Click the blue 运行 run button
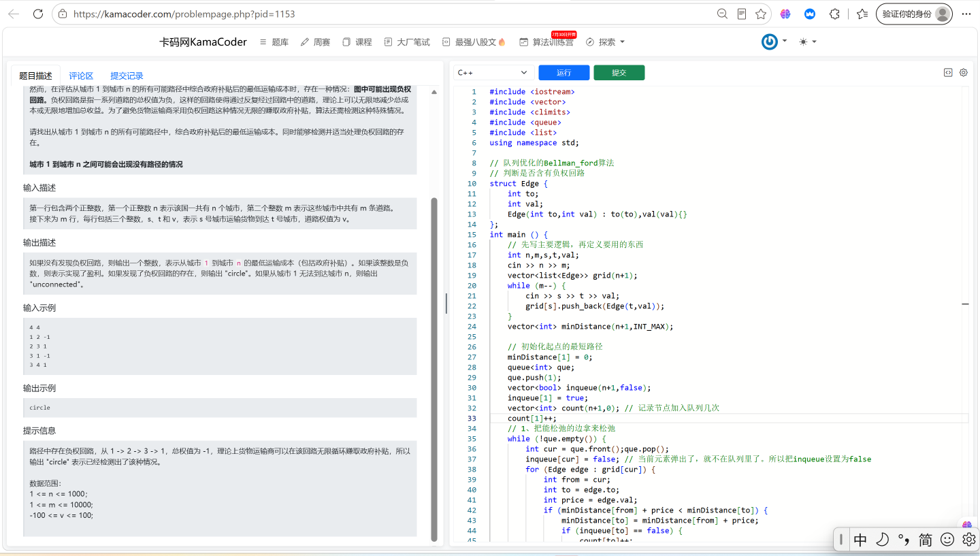980x556 pixels. pos(563,73)
